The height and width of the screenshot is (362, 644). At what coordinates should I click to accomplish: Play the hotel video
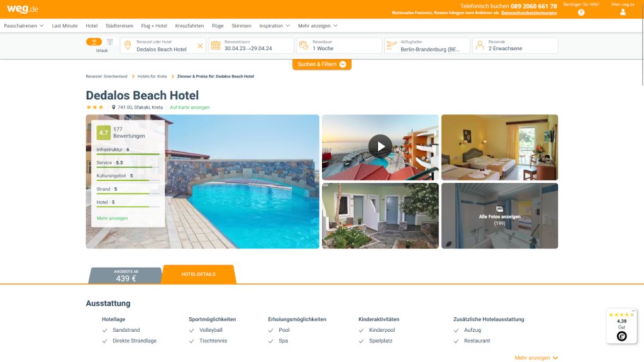pos(380,146)
